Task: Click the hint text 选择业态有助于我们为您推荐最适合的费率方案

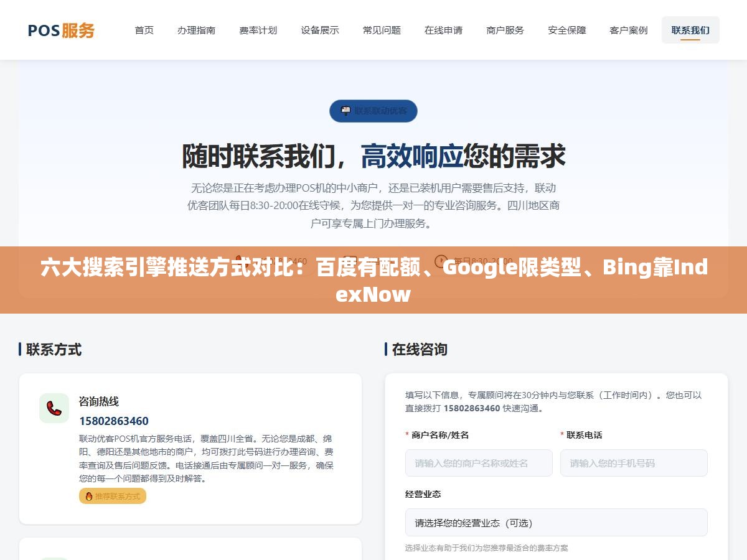Action: [x=486, y=548]
